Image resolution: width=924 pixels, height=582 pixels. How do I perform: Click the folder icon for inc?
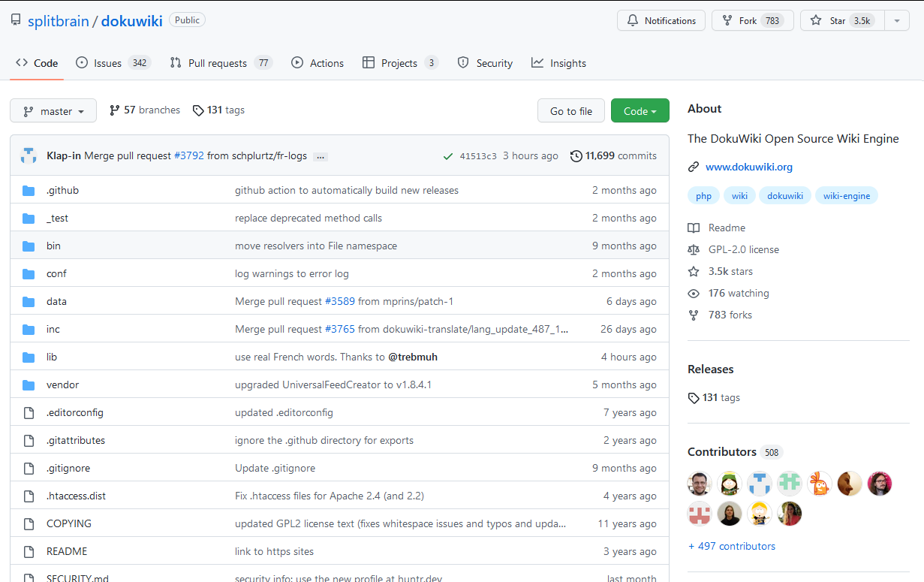29,330
